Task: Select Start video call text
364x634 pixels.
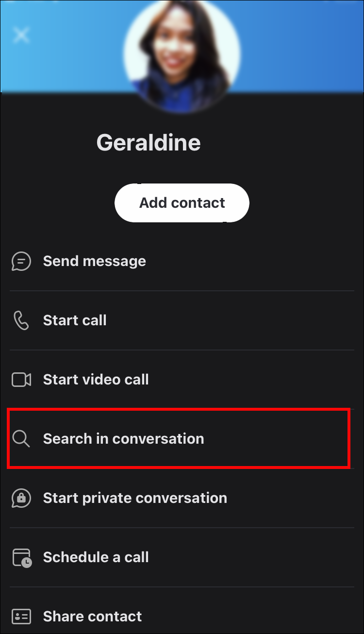Action: point(96,380)
